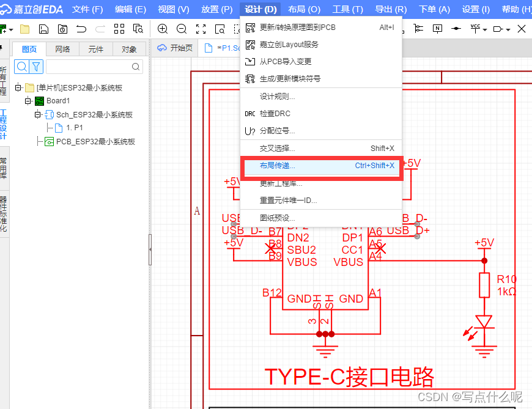
Task: Choose 更新/转换原理图到PCB menu entry
Action: tap(321, 28)
